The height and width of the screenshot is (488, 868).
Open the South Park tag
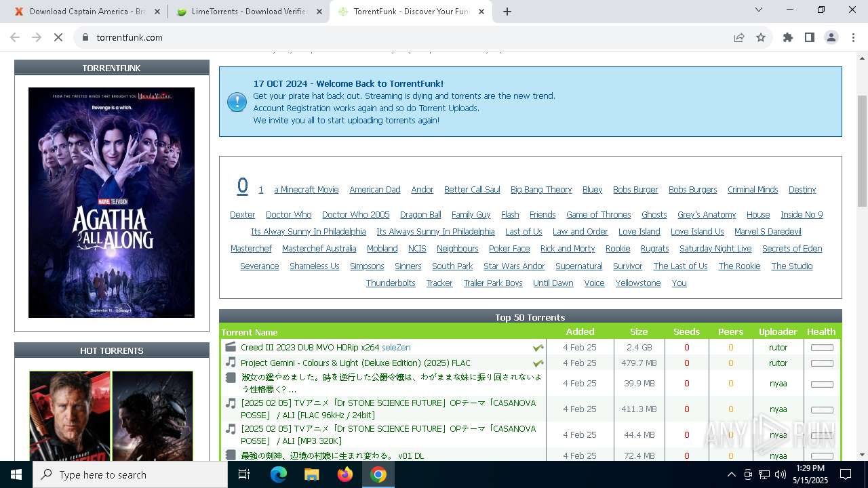pyautogui.click(x=452, y=266)
